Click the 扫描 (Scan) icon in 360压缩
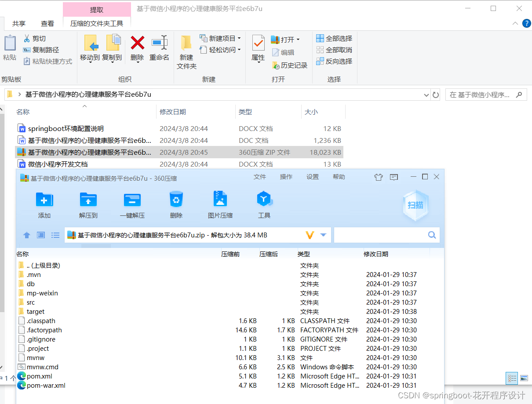 [x=415, y=204]
